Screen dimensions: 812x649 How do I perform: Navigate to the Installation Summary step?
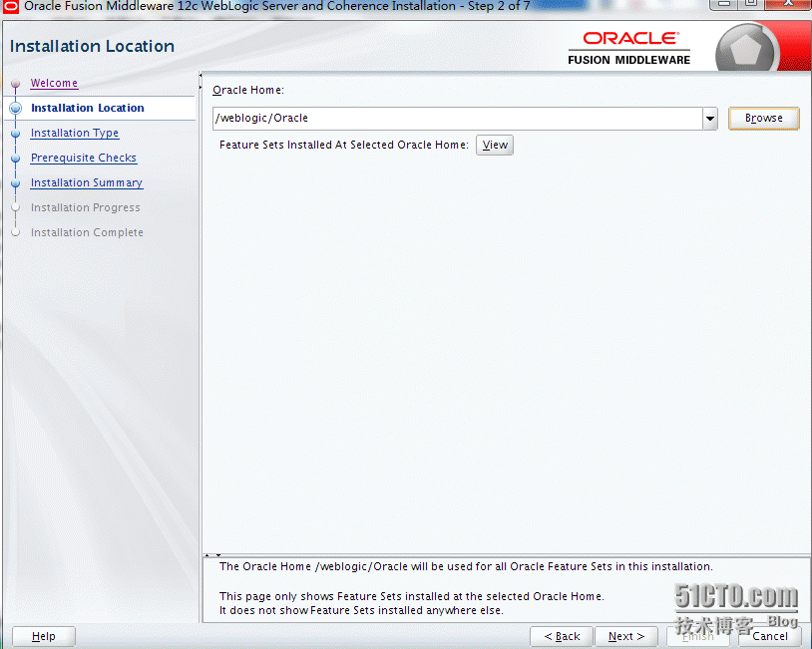click(87, 182)
